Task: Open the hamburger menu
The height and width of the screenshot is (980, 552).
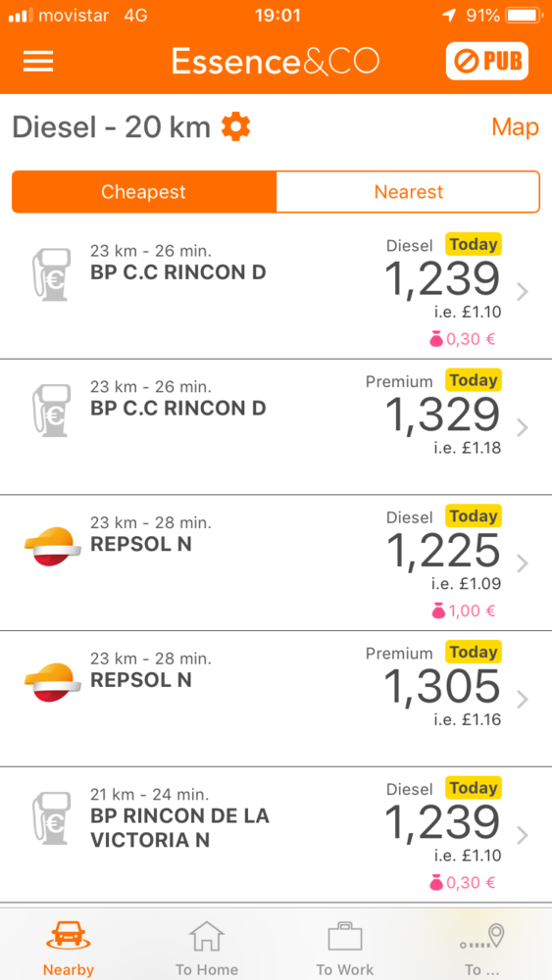Action: pyautogui.click(x=38, y=61)
